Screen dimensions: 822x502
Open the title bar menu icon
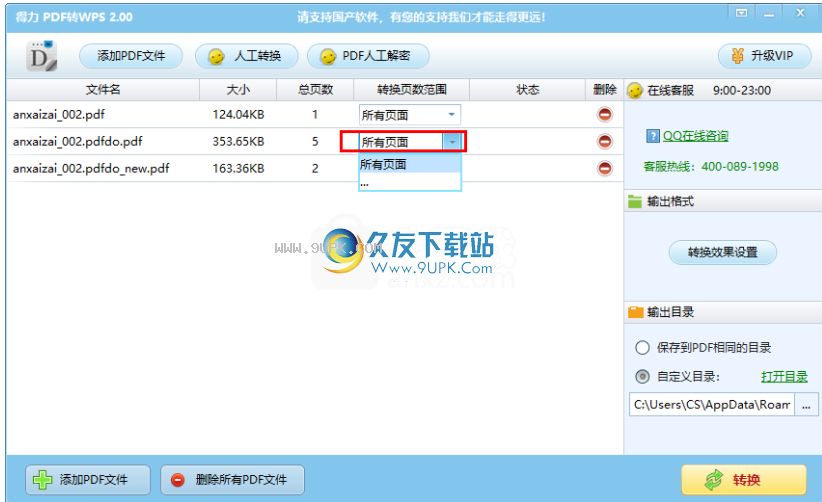click(741, 13)
